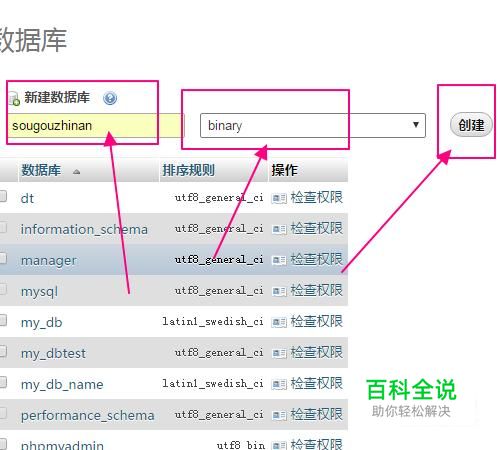
Task: Sort by the 排序规则 column header
Action: point(188,170)
